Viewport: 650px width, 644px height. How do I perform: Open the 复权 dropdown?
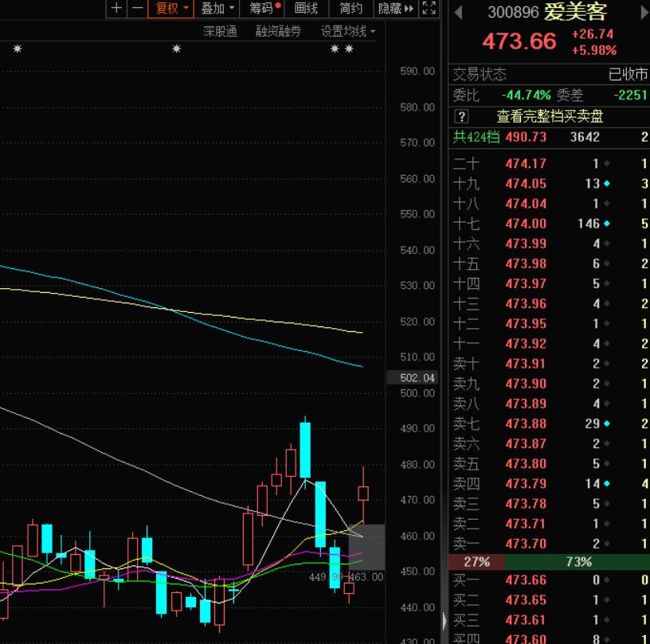(170, 8)
